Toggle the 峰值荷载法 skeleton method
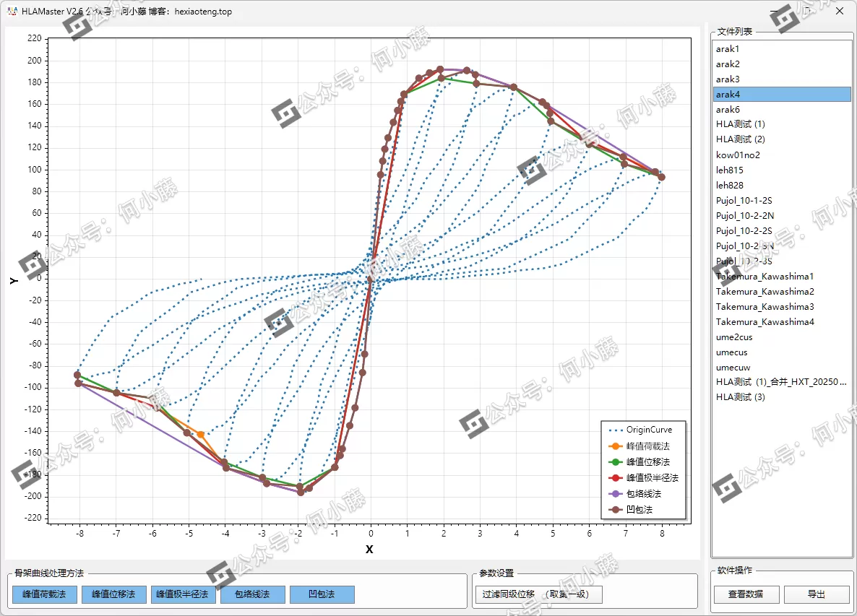This screenshot has width=857, height=616. (44, 594)
